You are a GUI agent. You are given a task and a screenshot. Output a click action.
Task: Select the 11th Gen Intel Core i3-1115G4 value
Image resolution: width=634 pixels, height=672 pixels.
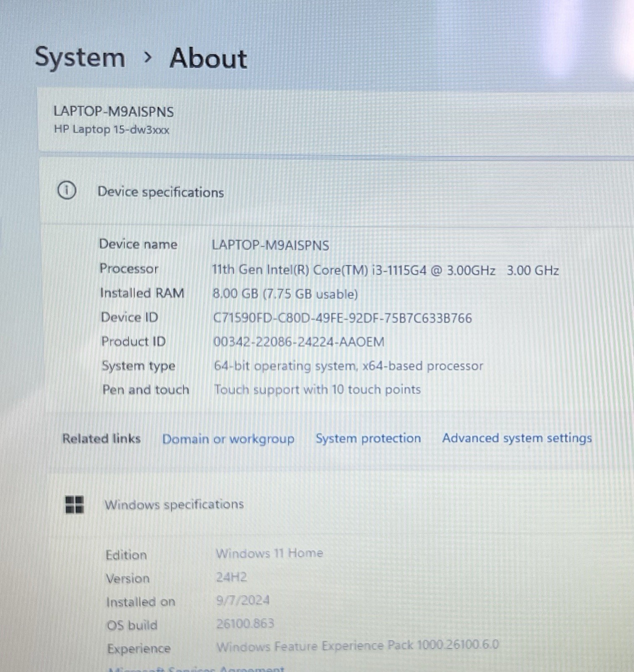click(385, 270)
